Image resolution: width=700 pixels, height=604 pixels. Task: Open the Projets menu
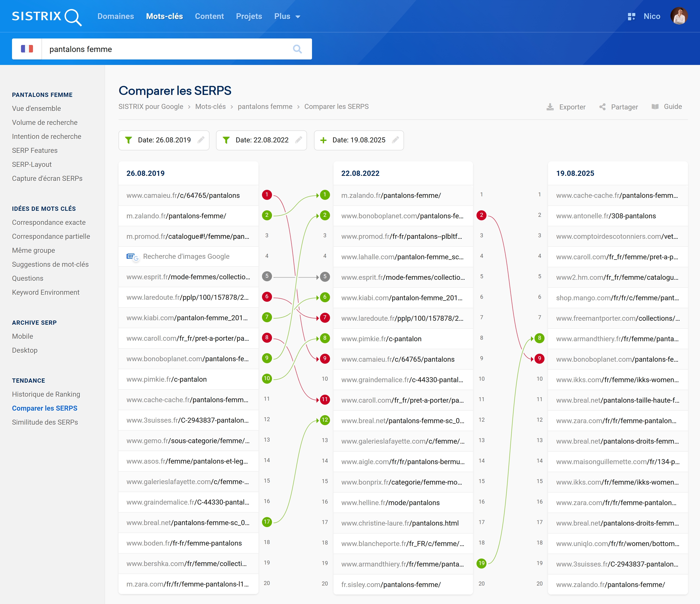click(249, 16)
